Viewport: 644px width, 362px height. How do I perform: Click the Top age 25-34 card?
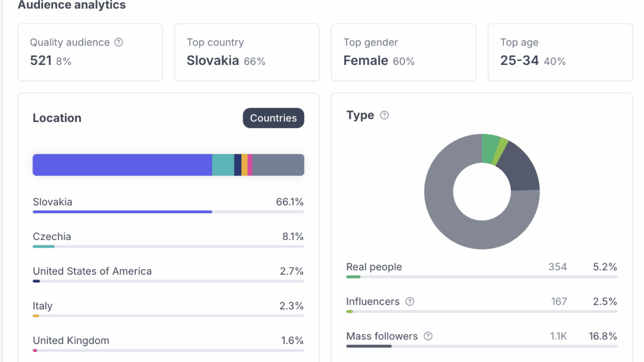(560, 52)
